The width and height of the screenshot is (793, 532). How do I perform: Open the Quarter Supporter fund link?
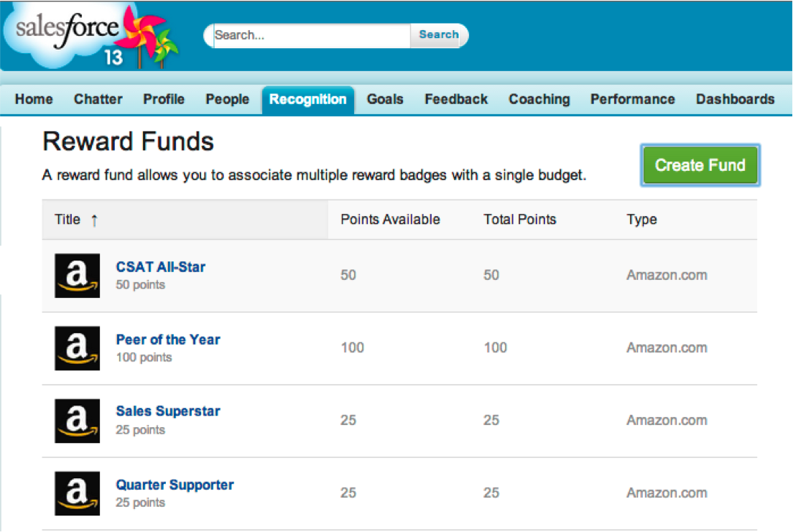pos(175,485)
